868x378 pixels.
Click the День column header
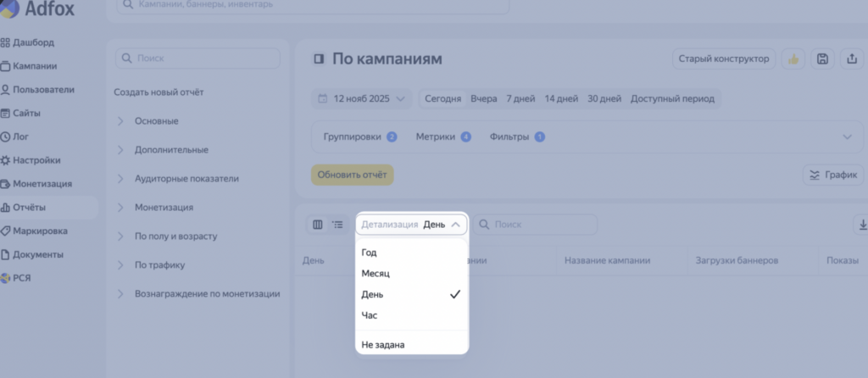[x=314, y=260]
